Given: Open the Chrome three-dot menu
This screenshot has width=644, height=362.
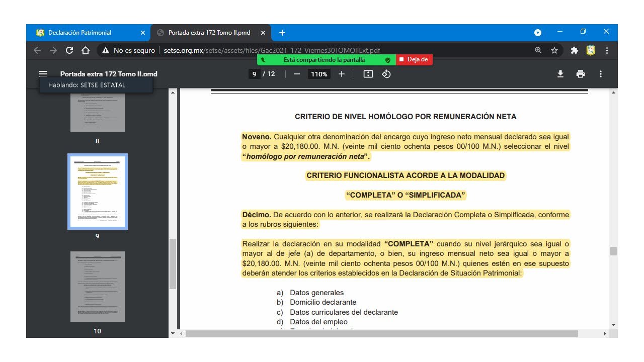Looking at the screenshot, I should click(x=607, y=50).
